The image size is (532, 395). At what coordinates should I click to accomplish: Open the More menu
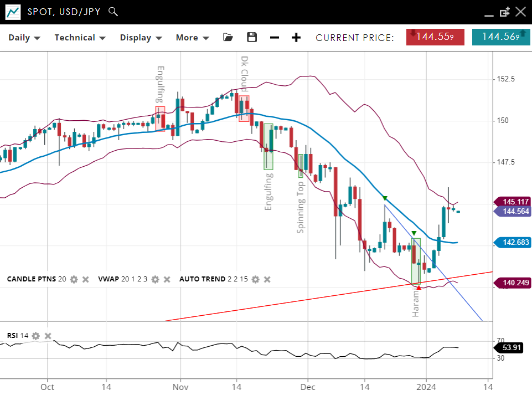pyautogui.click(x=192, y=38)
